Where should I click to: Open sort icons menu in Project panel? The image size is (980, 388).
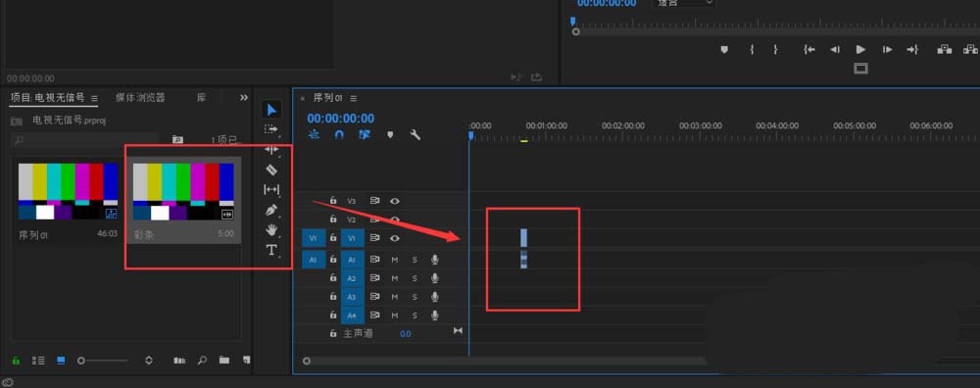tap(149, 361)
